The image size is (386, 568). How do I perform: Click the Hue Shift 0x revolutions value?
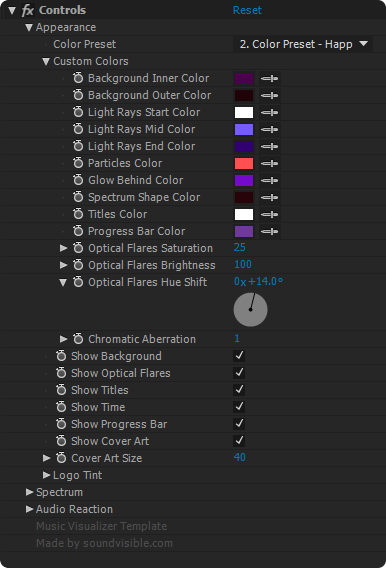[240, 281]
